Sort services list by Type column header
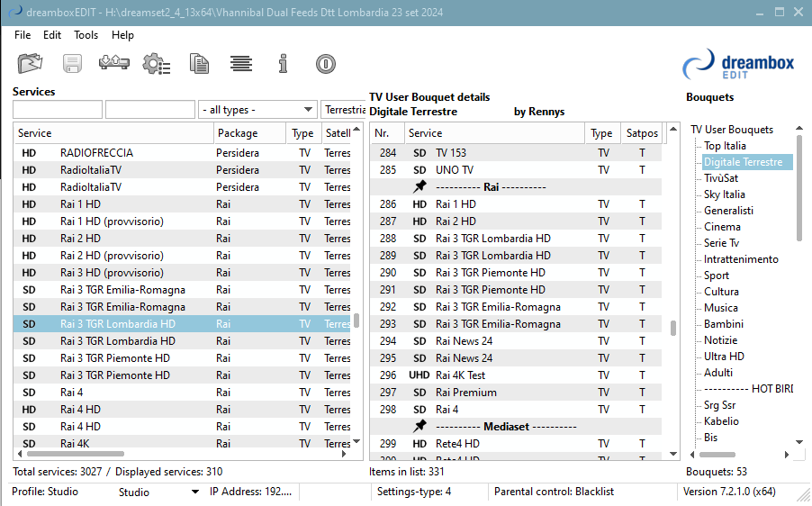 point(303,133)
